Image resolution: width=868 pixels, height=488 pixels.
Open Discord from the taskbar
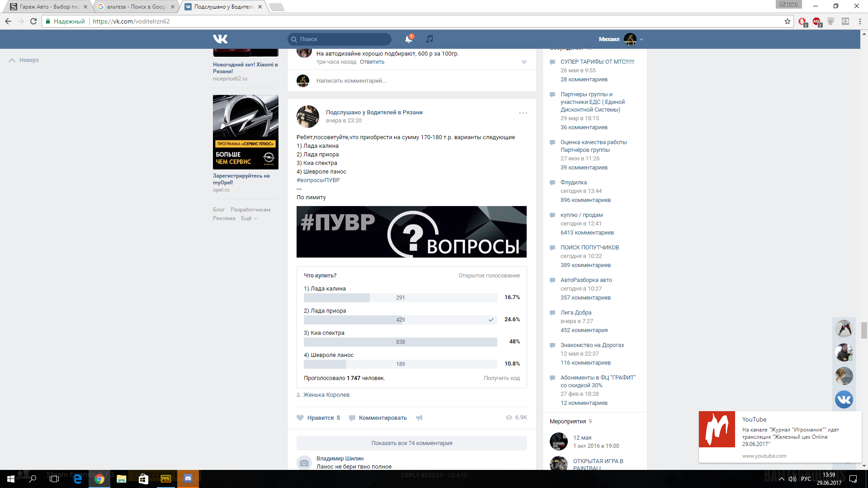188,479
